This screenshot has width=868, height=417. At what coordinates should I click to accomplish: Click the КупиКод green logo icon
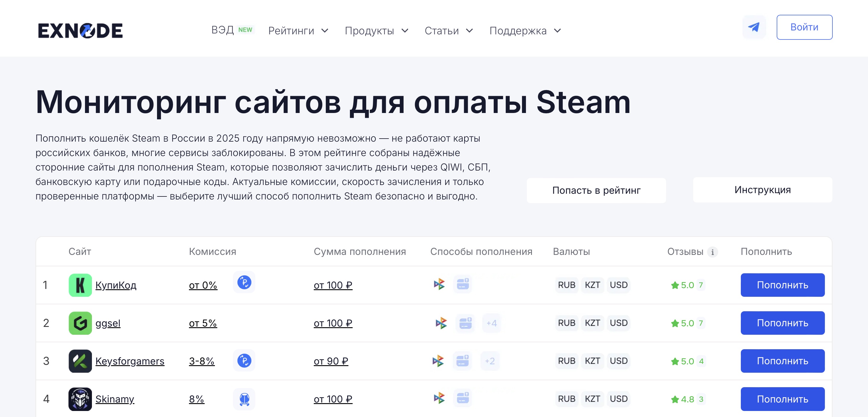[x=80, y=285]
